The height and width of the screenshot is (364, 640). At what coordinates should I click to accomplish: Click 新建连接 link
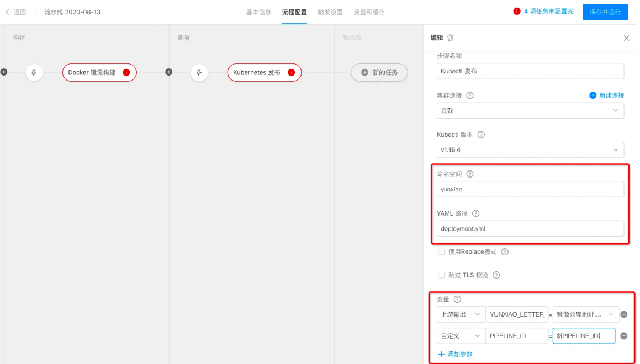[607, 95]
